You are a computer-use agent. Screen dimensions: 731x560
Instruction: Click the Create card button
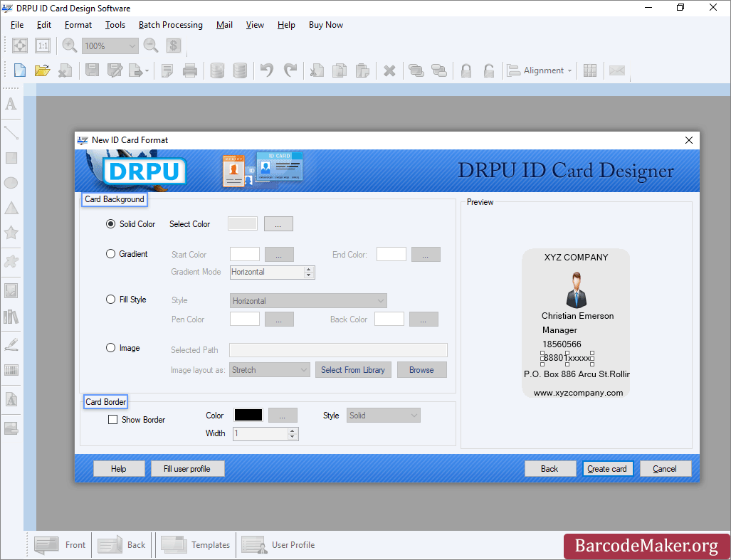(607, 469)
